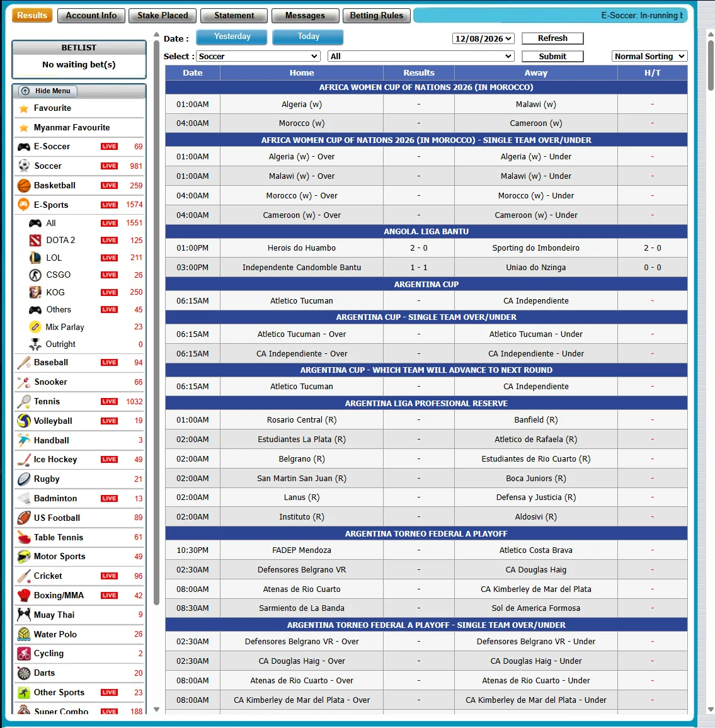Click the Rugby ball icon
This screenshot has height=728, width=715.
(x=24, y=479)
